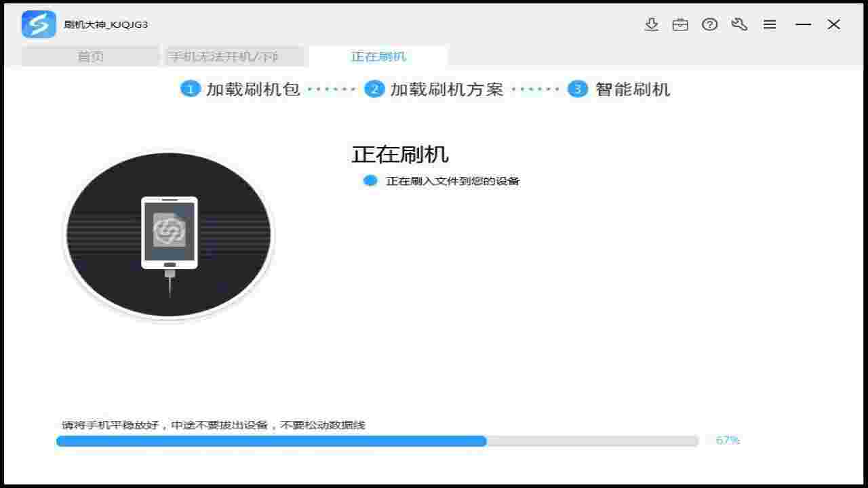Click the blue status dot beside 正在刷入文件
868x488 pixels.
(370, 180)
